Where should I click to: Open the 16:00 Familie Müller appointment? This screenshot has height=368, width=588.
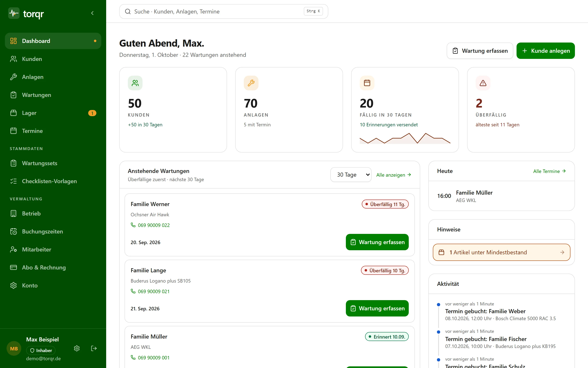[x=501, y=196]
